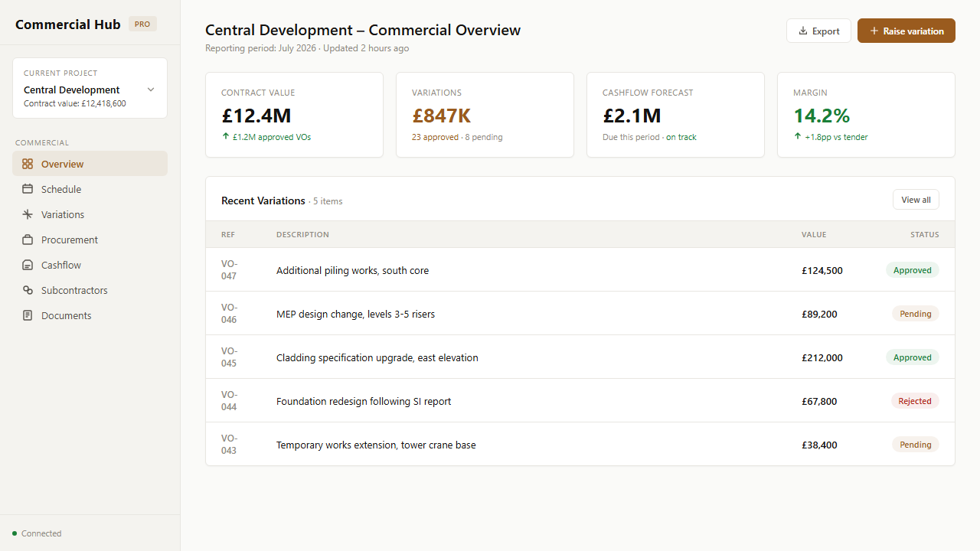Click the Approved status on VO-047
The width and height of the screenshot is (980, 551).
pos(913,270)
